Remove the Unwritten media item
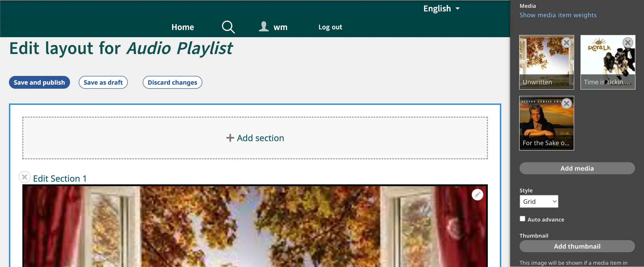This screenshot has width=644, height=267. point(566,43)
